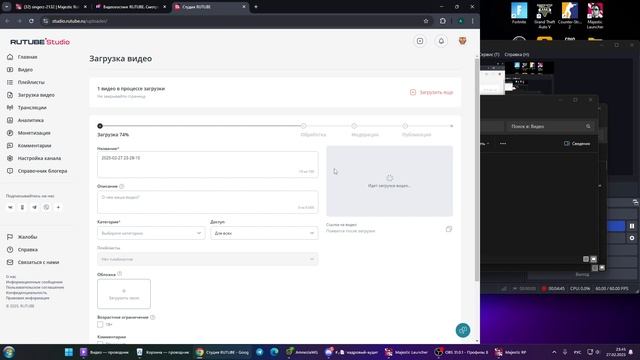Open Главная in the Studio sidebar
Screen dimensions: 640x360
pos(22,57)
